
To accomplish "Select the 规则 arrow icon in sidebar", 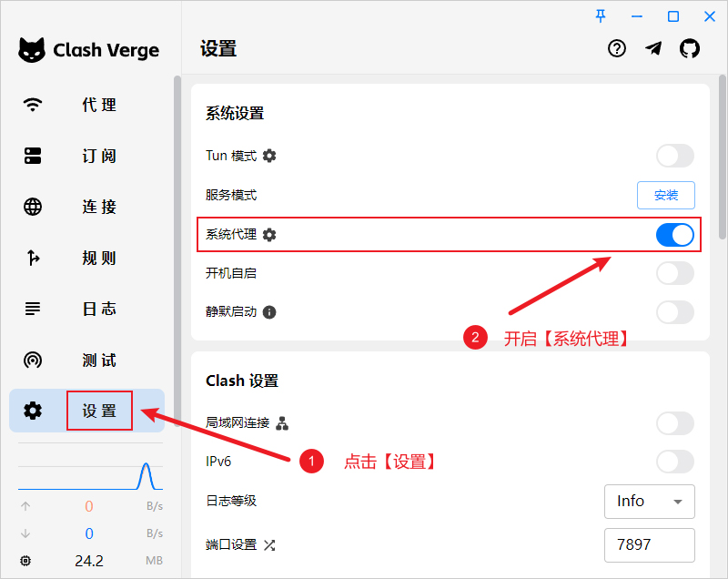I will click(x=33, y=258).
